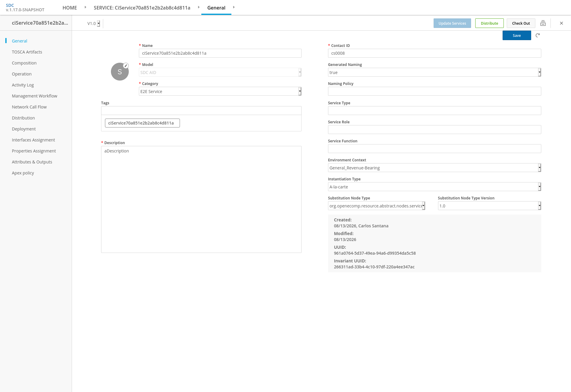Open the print/archive icon in the top bar
Screen dimensions: 571x392
click(x=543, y=23)
